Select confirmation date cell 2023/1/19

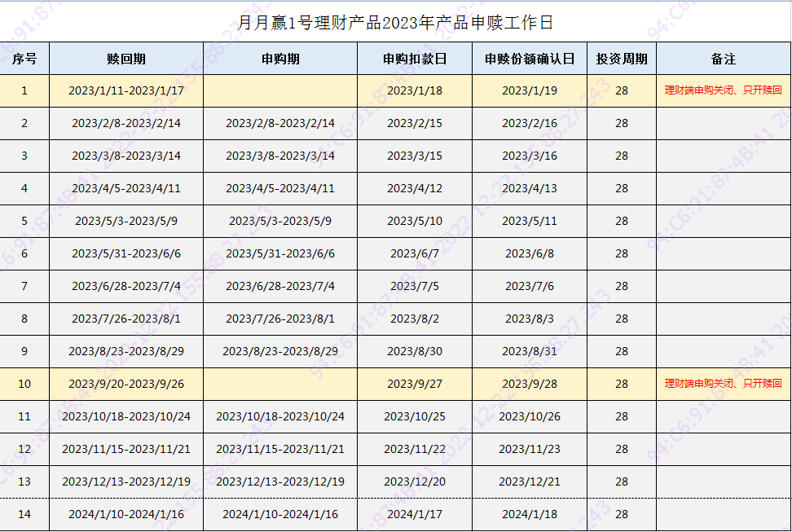point(530,91)
